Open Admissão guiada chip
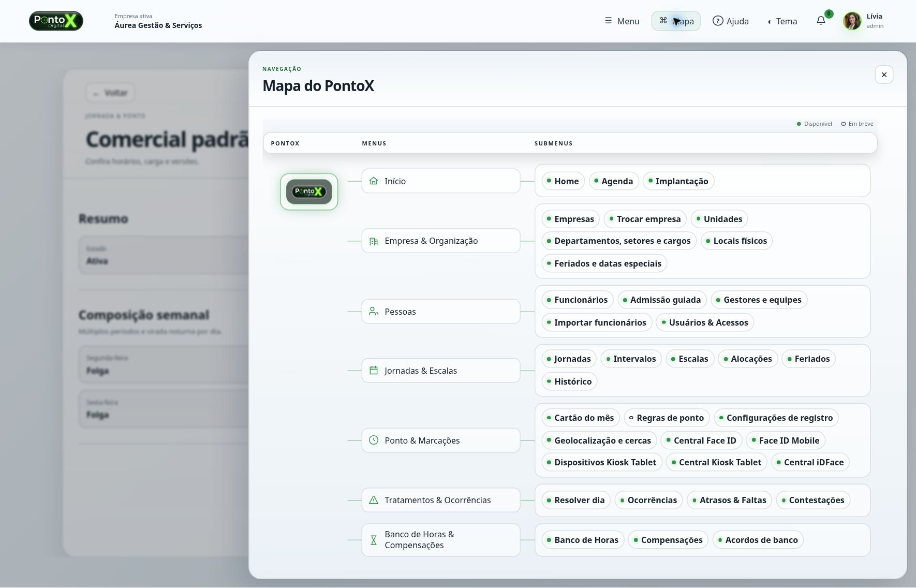Image resolution: width=916 pixels, height=588 pixels. coord(662,300)
